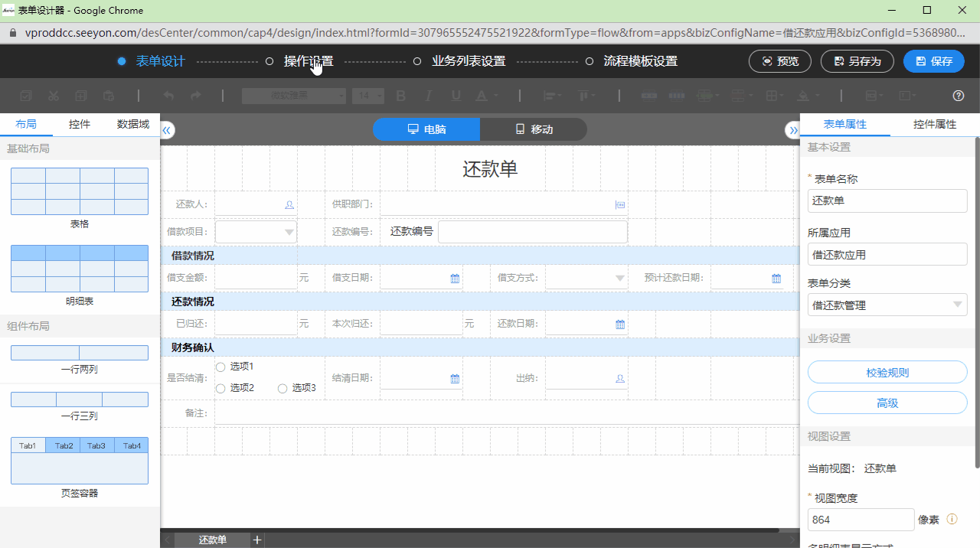Screen dimensions: 980x548
Task: Click the 预览 preview button
Action: click(780, 61)
